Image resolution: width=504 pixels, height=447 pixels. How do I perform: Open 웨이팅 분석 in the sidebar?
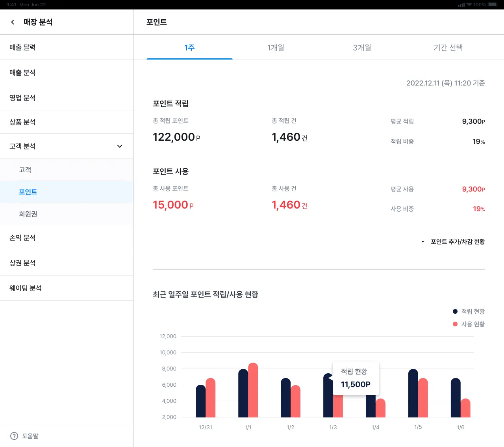click(67, 288)
